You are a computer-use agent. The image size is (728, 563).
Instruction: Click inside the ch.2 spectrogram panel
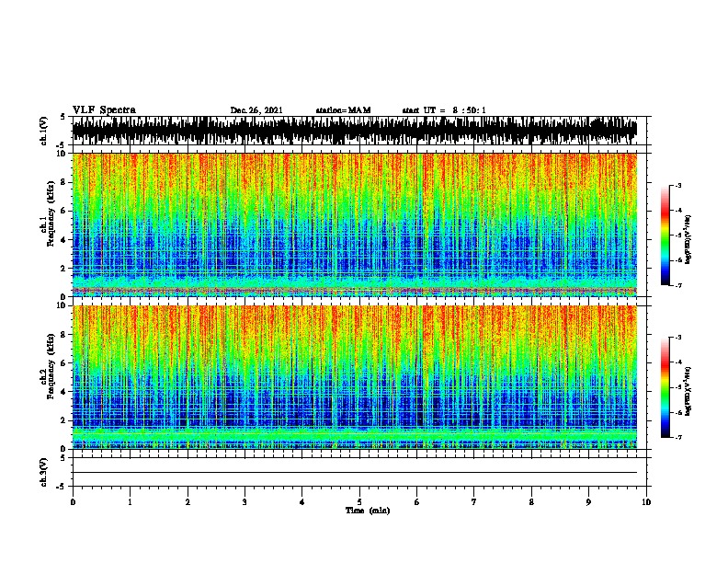pyautogui.click(x=355, y=377)
